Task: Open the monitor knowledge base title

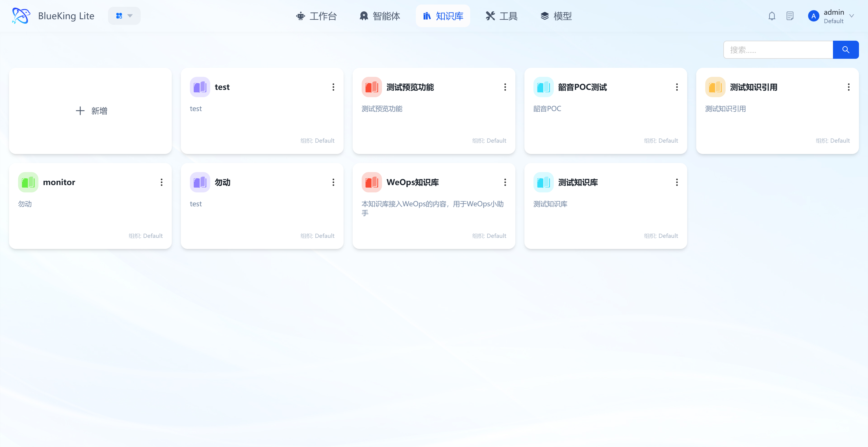Action: coord(59,182)
